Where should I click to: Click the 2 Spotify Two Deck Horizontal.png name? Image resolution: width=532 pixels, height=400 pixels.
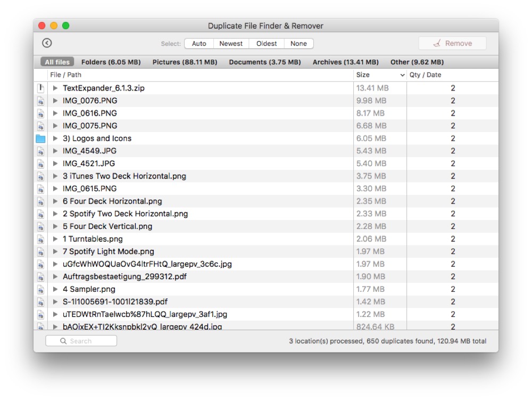[125, 214]
